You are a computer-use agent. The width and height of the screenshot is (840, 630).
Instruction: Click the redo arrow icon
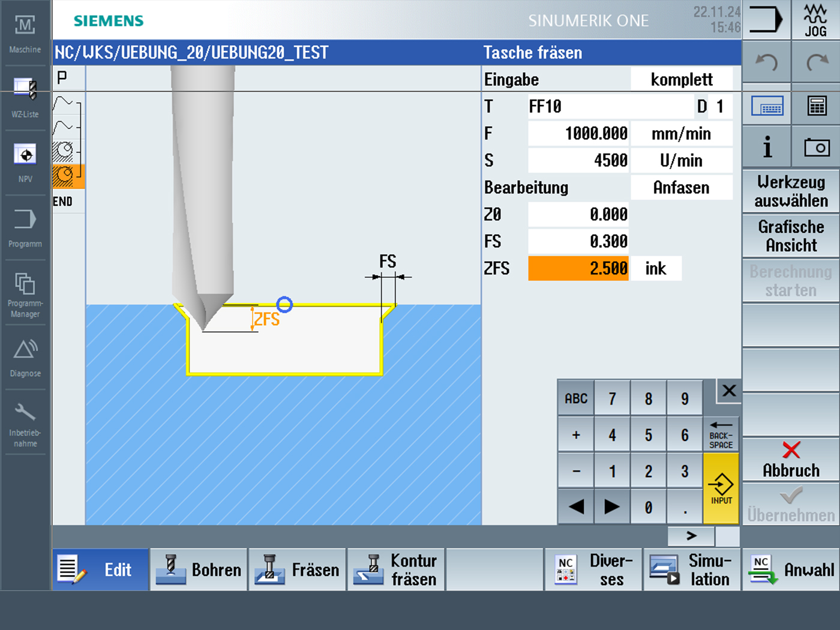(816, 62)
